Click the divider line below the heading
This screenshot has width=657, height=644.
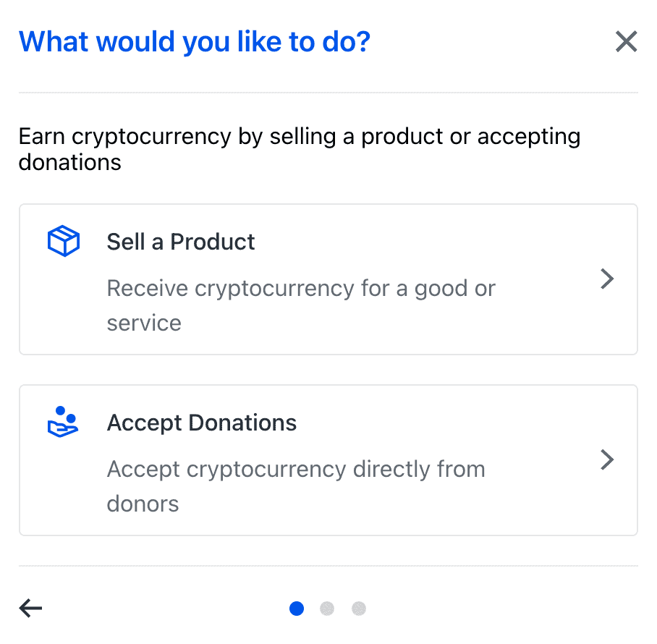(328, 93)
